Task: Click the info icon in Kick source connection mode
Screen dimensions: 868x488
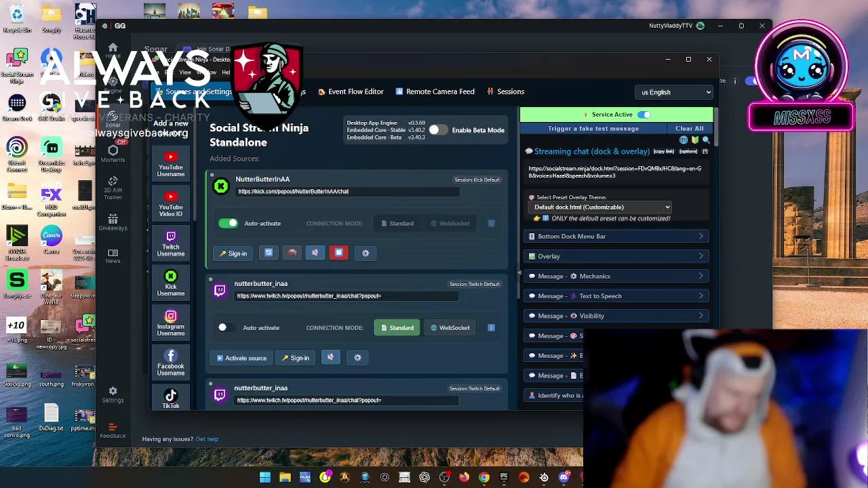Action: pyautogui.click(x=491, y=223)
